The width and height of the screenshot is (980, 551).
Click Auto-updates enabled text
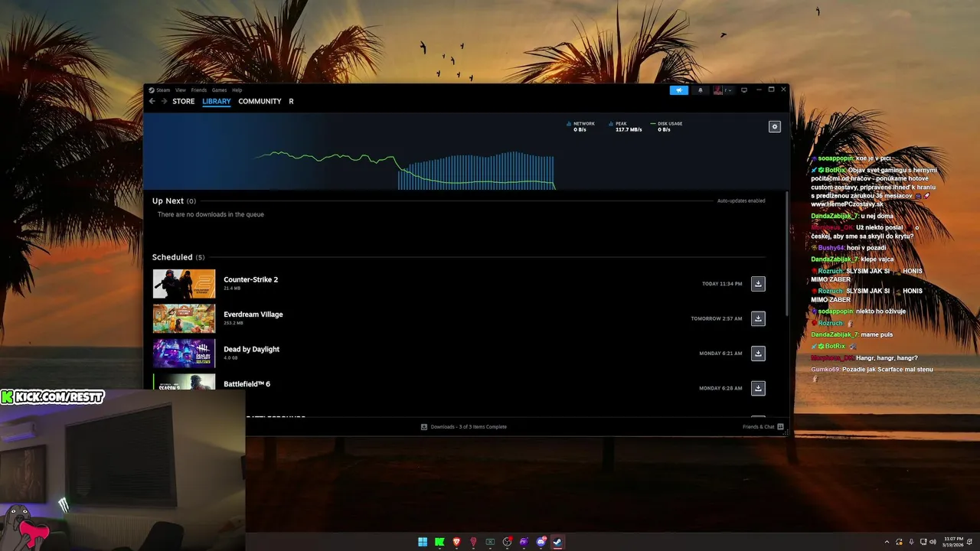(x=741, y=201)
